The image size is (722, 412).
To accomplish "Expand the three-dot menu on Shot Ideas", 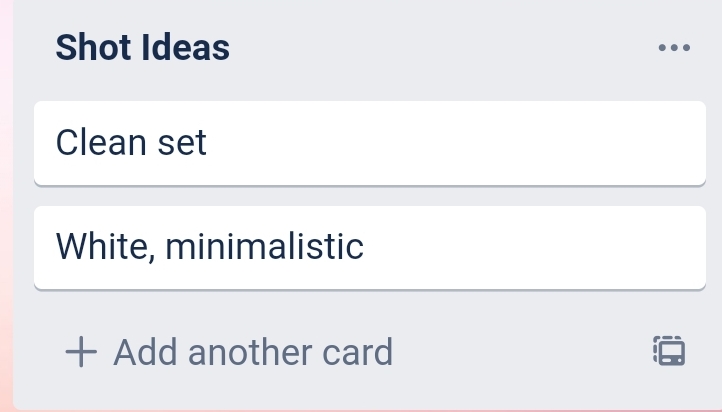I will point(674,47).
